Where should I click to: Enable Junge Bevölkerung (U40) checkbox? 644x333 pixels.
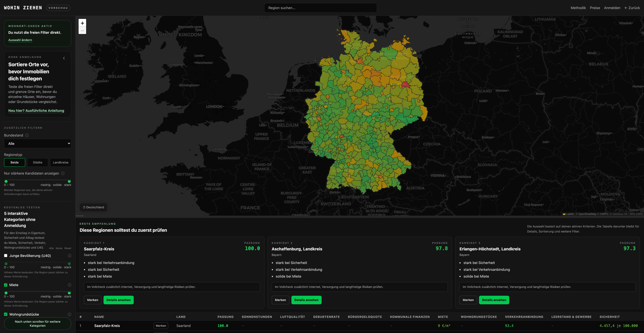[6, 256]
